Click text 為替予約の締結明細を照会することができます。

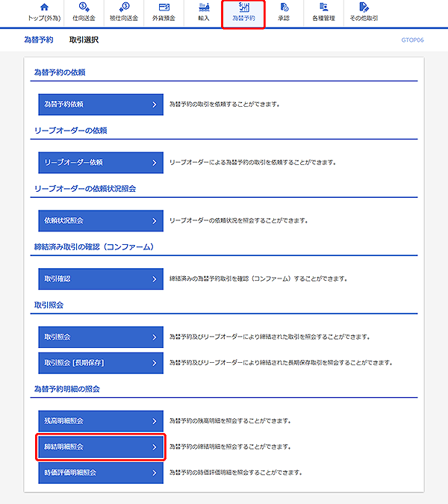230,447
